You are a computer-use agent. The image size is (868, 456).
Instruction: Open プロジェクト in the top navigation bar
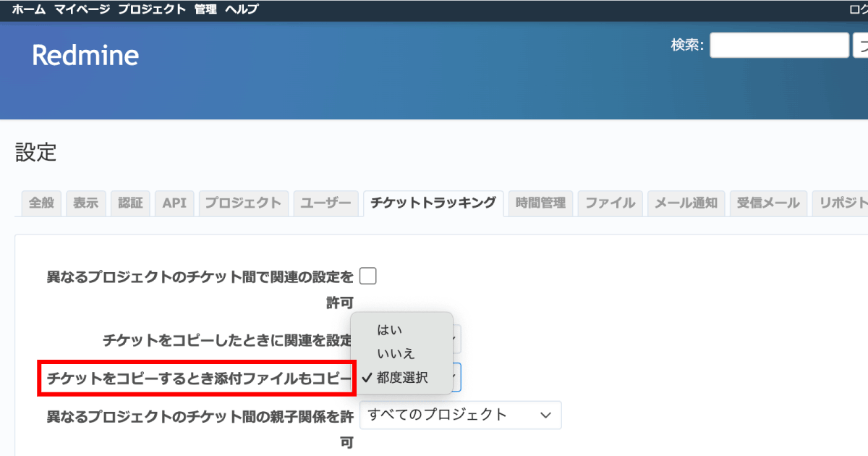151,9
